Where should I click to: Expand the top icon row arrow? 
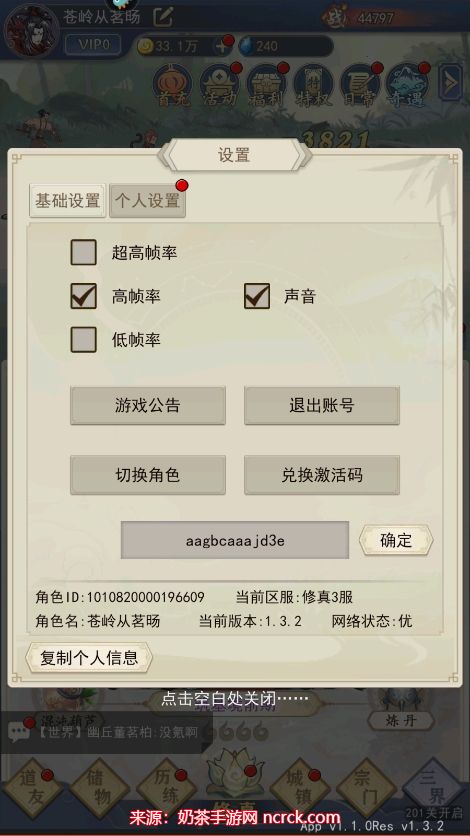(450, 82)
